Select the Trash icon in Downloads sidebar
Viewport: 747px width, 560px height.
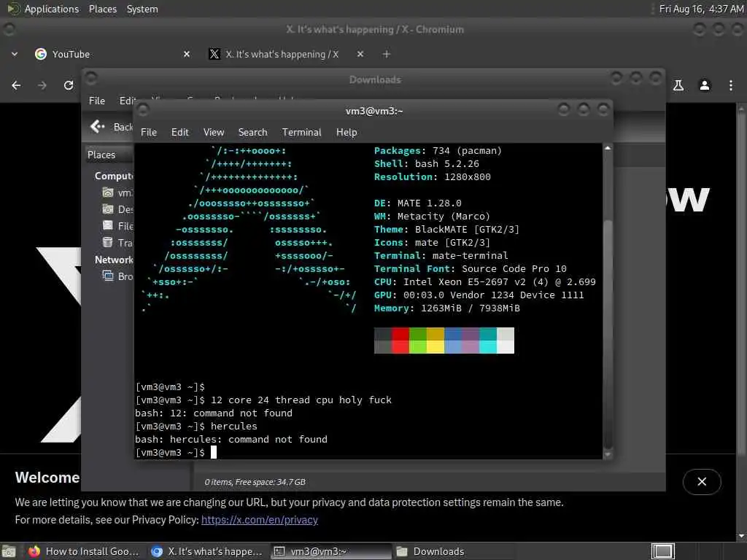[x=108, y=242]
